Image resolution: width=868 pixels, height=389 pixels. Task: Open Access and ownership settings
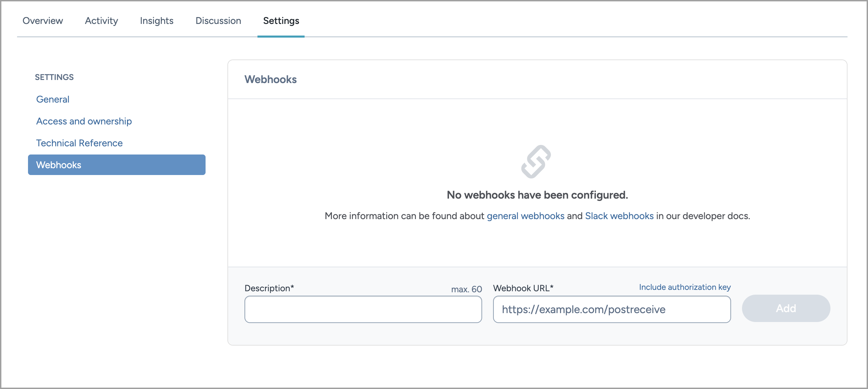click(x=84, y=121)
